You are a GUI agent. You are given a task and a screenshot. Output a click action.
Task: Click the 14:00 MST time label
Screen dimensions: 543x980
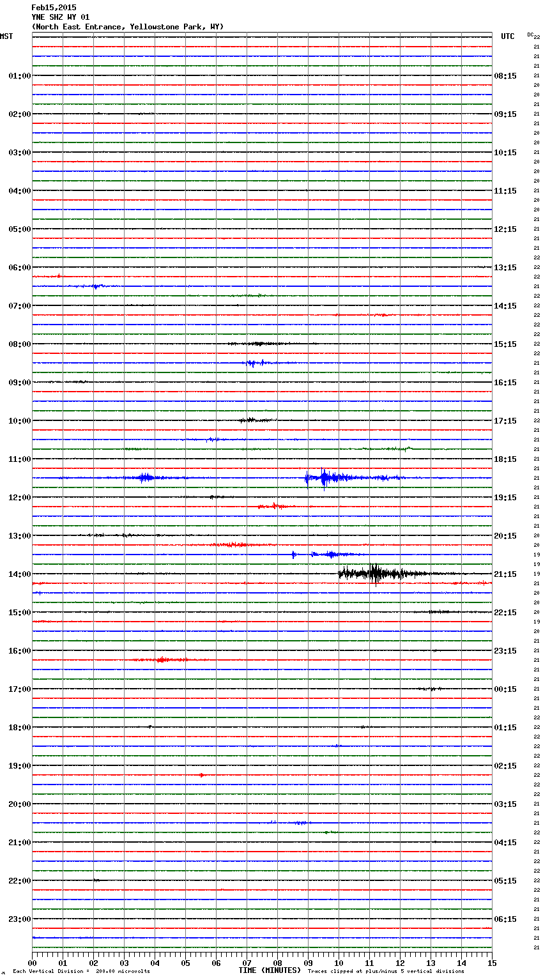[19, 574]
